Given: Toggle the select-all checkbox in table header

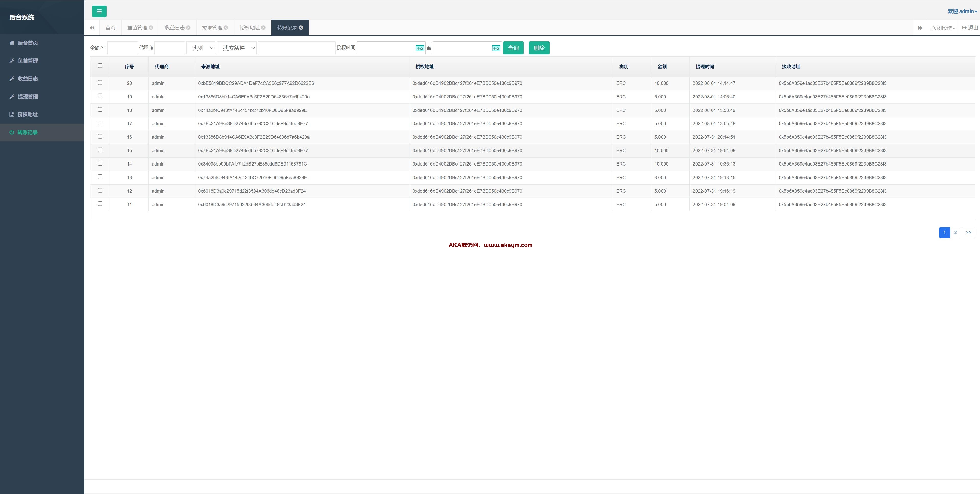Looking at the screenshot, I should point(100,66).
